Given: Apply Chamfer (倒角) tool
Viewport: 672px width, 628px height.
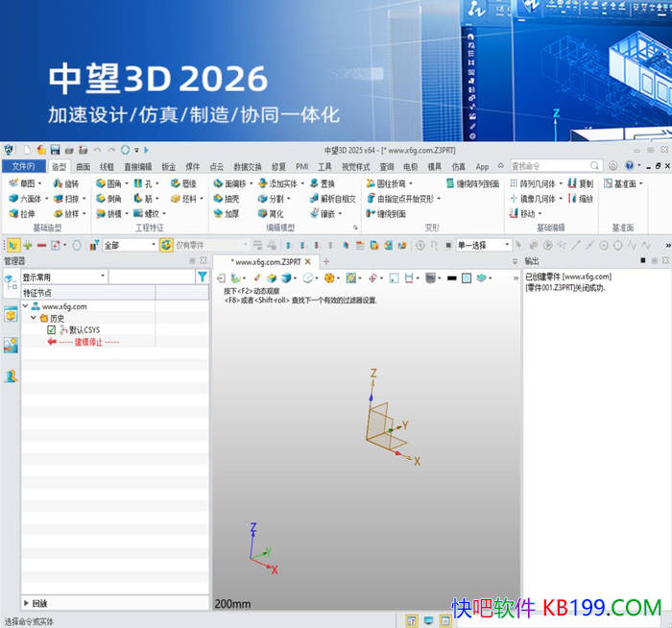Looking at the screenshot, I should click(108, 199).
